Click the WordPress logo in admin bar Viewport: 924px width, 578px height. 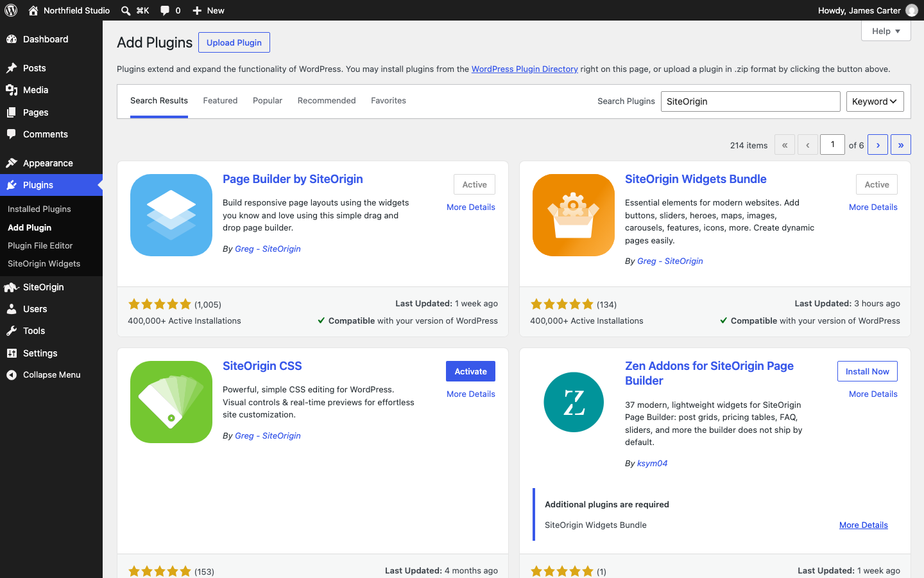[x=11, y=10]
